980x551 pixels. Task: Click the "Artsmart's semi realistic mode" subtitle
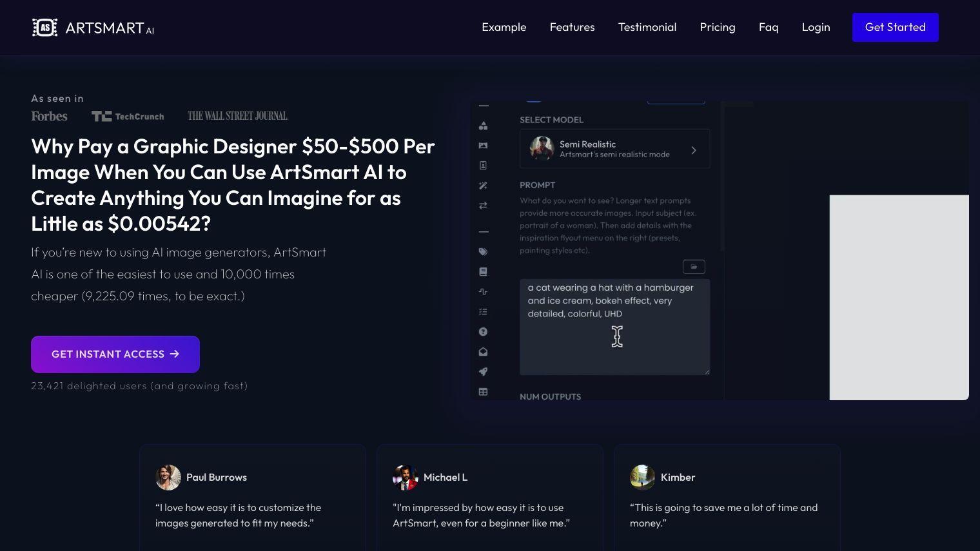coord(614,155)
